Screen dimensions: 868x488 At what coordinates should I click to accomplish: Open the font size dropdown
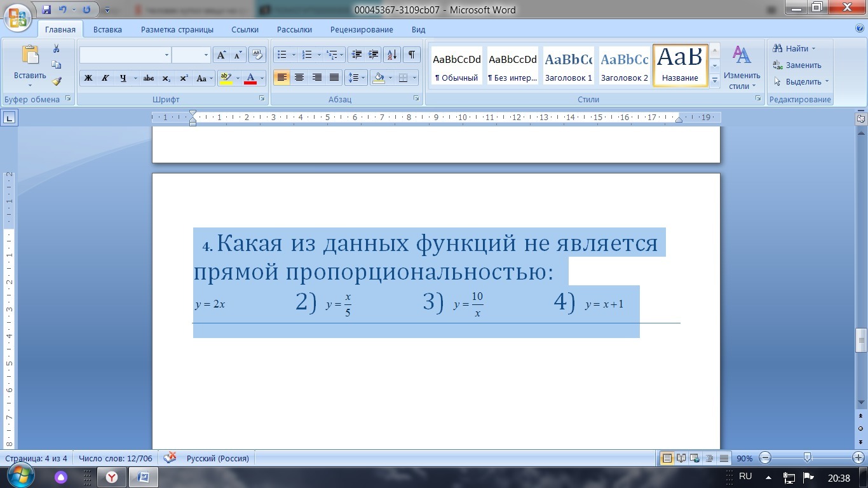coord(206,55)
